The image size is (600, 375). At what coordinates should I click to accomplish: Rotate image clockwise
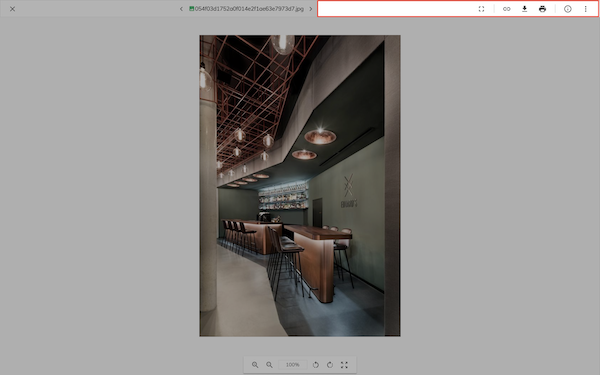tap(330, 365)
